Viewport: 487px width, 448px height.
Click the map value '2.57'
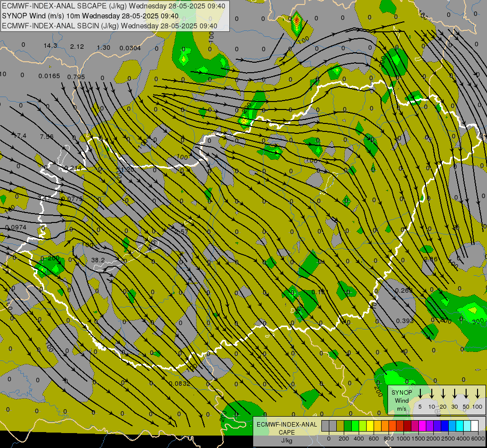182,231
